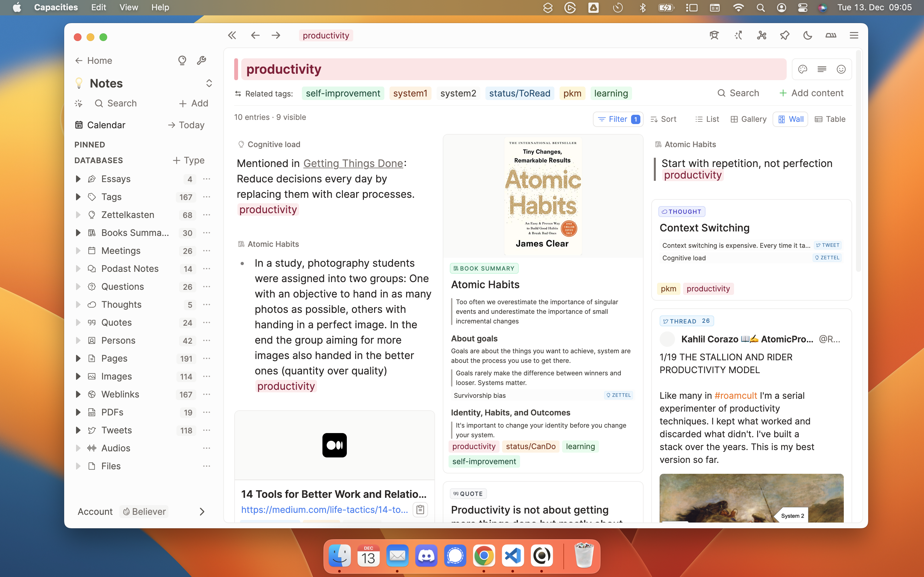Click Atomic Habits book thumbnail

(x=542, y=196)
